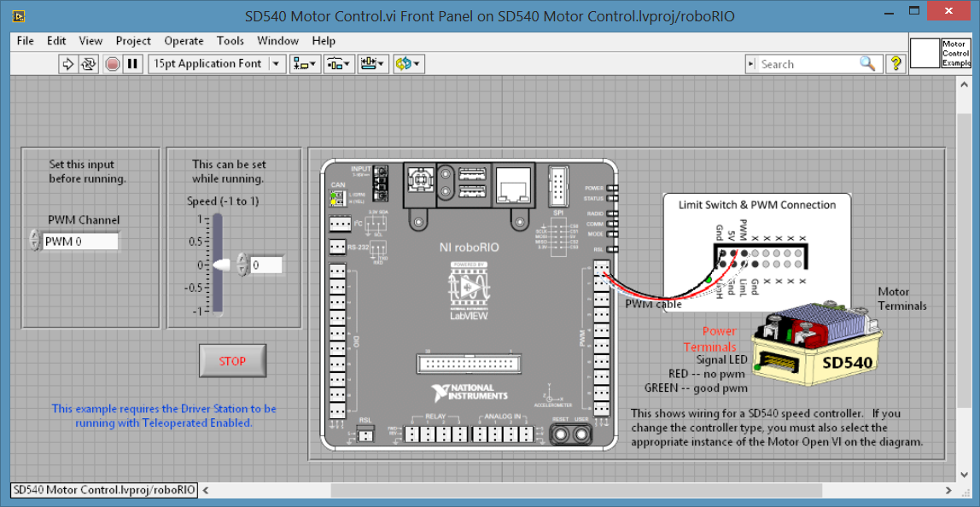
Task: Pause execution using the pause icon
Action: coord(133,63)
